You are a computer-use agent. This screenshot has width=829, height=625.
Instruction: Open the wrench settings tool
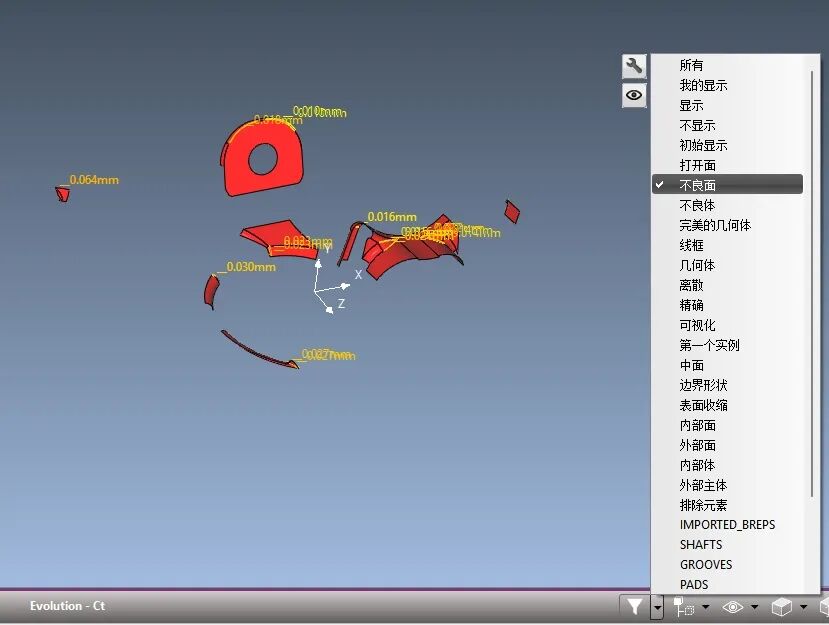pyautogui.click(x=634, y=66)
